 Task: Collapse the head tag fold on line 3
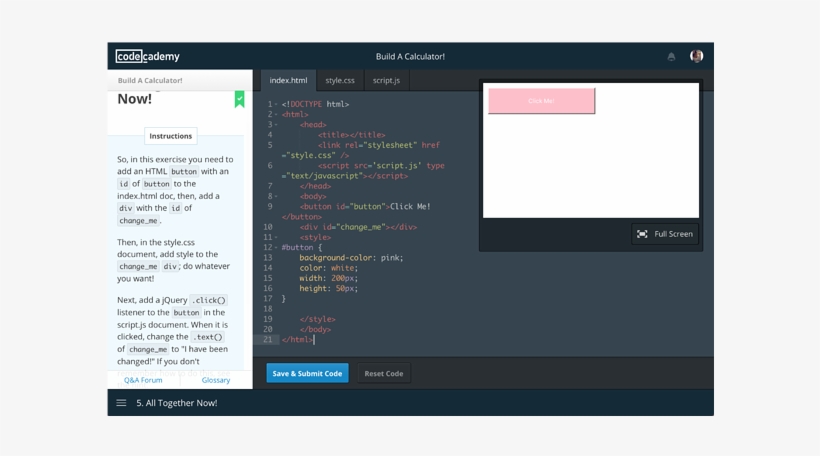(x=277, y=125)
